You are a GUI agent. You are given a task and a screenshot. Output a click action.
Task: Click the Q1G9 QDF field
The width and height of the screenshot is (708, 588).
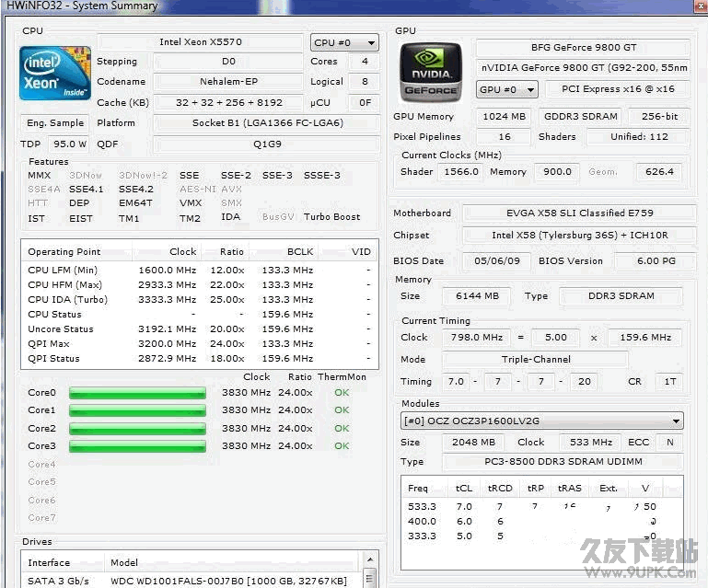pyautogui.click(x=267, y=144)
